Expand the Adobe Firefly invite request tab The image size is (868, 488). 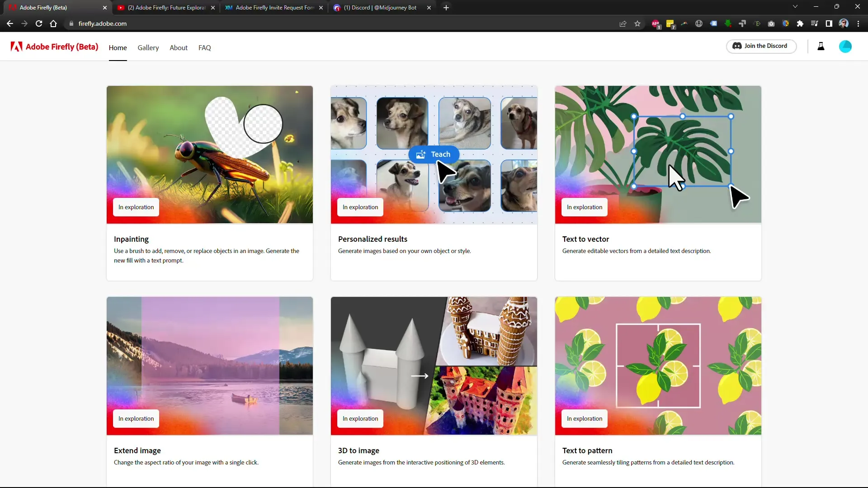click(274, 7)
